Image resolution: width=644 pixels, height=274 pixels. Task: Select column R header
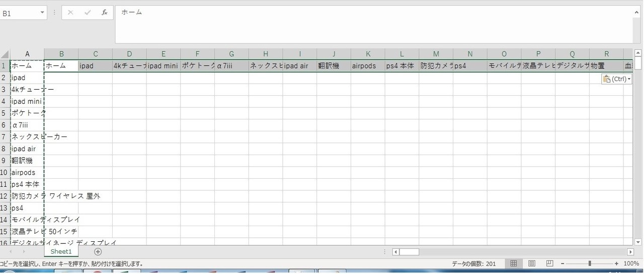coord(606,54)
